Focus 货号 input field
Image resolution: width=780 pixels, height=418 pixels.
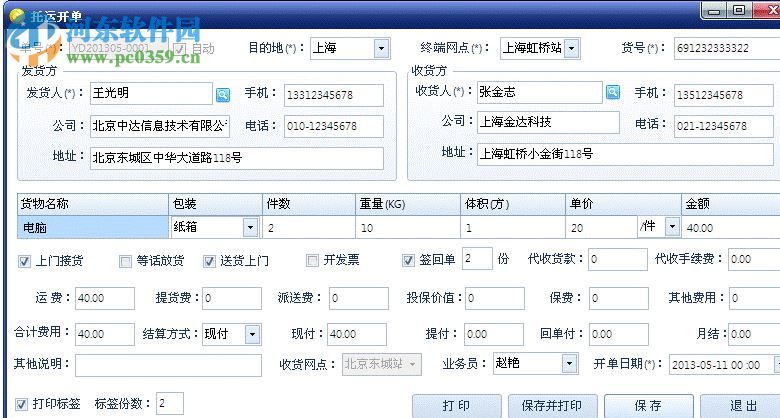click(x=727, y=48)
